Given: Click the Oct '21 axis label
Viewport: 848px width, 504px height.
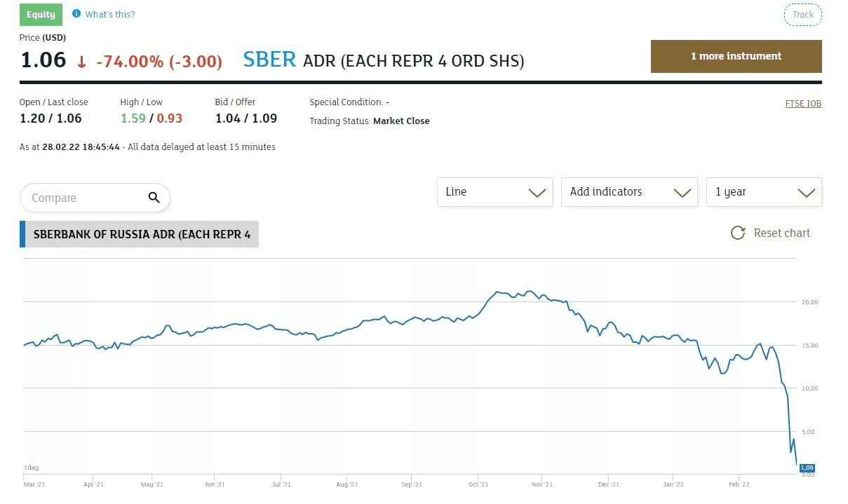Looking at the screenshot, I should [478, 484].
